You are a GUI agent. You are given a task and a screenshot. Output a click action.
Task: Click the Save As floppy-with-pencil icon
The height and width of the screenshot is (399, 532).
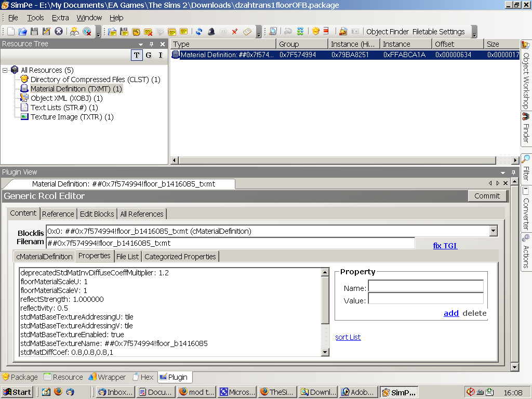[x=46, y=32]
